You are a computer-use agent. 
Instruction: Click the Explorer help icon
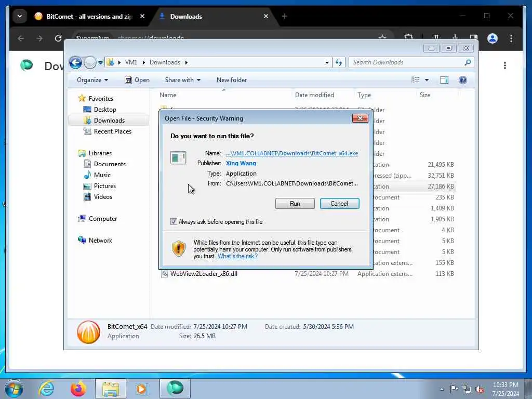click(463, 80)
